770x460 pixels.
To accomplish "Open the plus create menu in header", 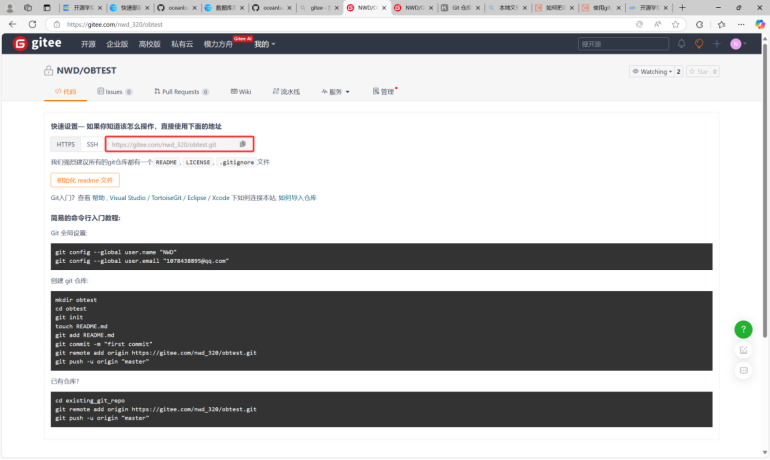I will pos(716,44).
